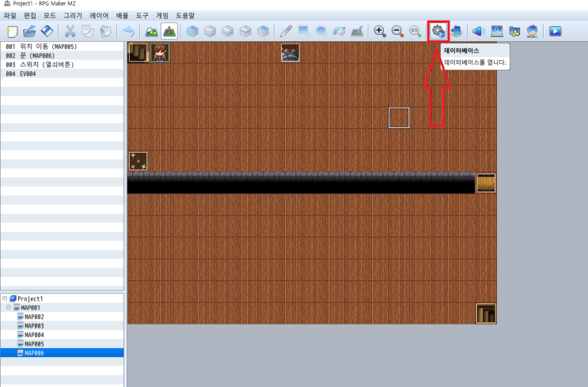Select MAP004 in the map tree

34,335
